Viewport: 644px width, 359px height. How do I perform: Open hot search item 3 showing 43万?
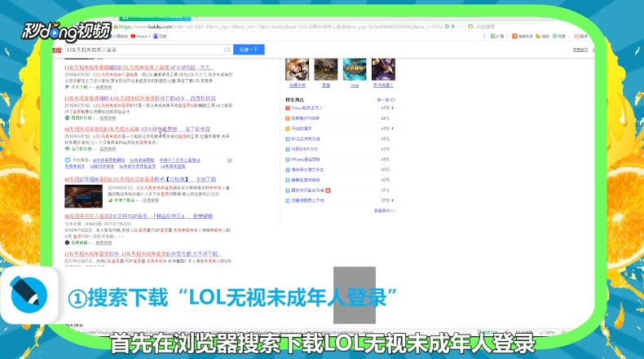point(302,129)
